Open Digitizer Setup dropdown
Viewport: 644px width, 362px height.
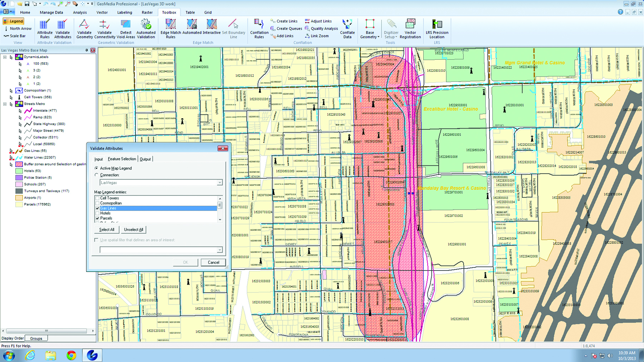tap(391, 29)
